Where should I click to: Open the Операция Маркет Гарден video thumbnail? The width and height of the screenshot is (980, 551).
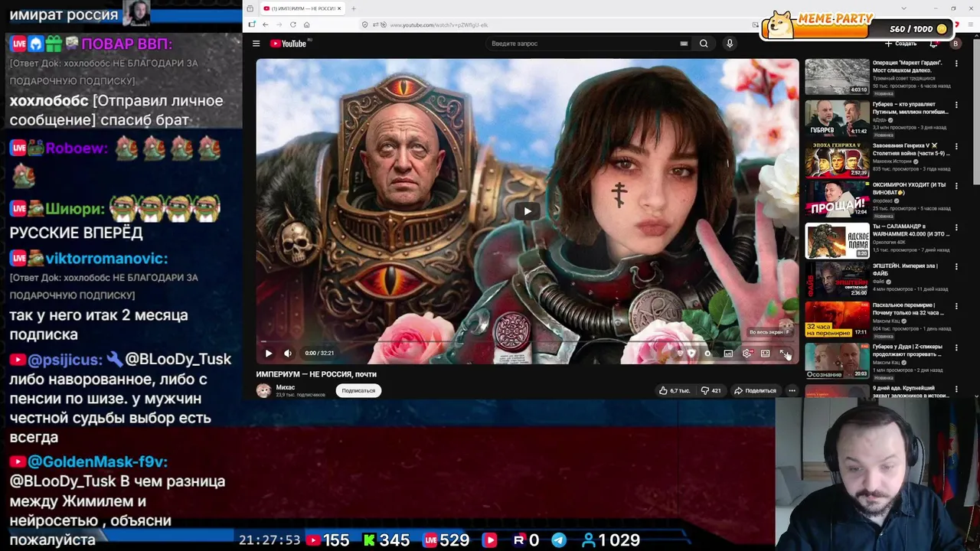[x=837, y=77]
